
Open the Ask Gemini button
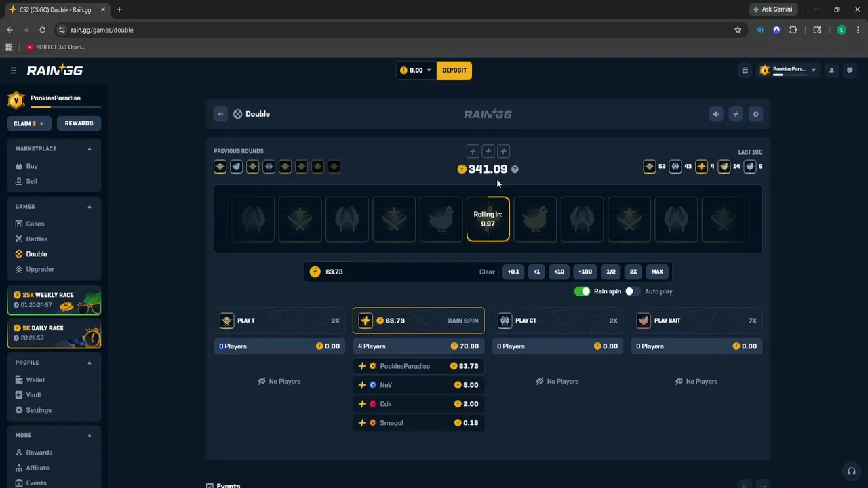coord(772,9)
